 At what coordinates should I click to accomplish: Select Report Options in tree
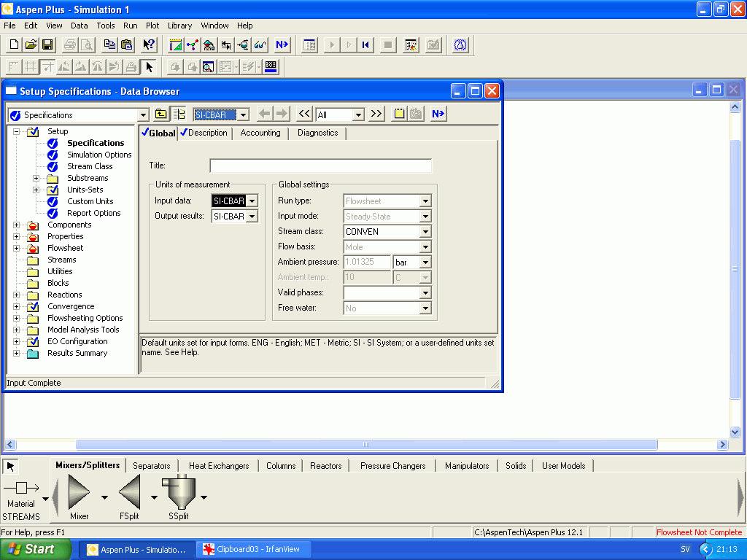coord(94,213)
